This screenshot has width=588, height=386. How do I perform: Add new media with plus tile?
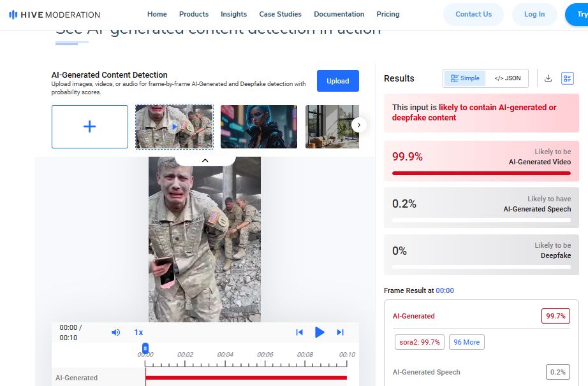tap(90, 127)
